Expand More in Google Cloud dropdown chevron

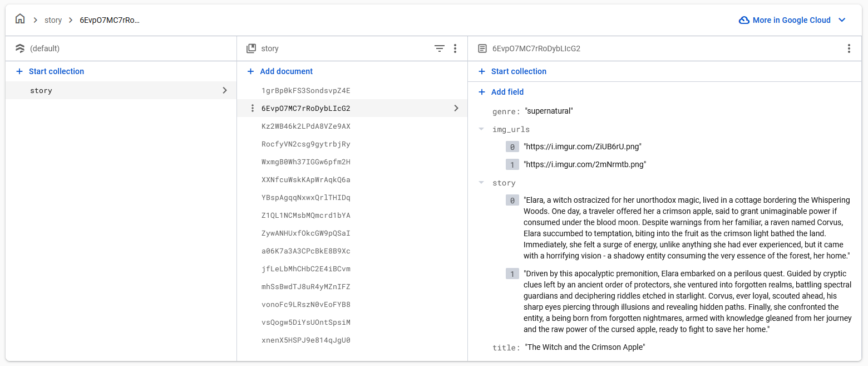pos(842,20)
